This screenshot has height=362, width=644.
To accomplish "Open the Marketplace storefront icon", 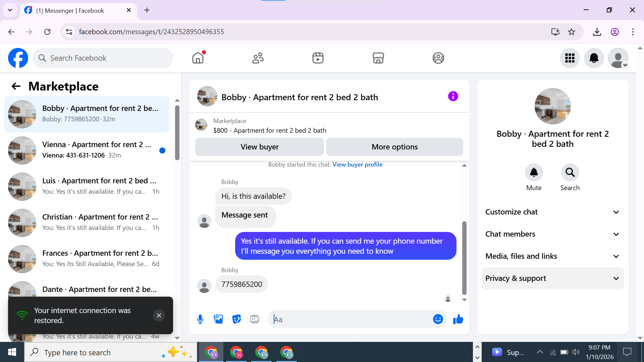I will tap(378, 58).
